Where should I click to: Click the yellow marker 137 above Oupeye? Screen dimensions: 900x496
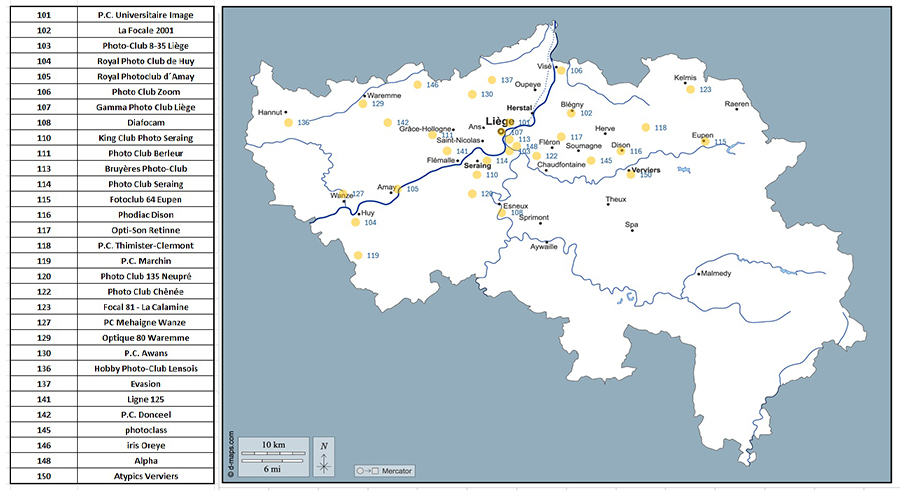click(492, 80)
